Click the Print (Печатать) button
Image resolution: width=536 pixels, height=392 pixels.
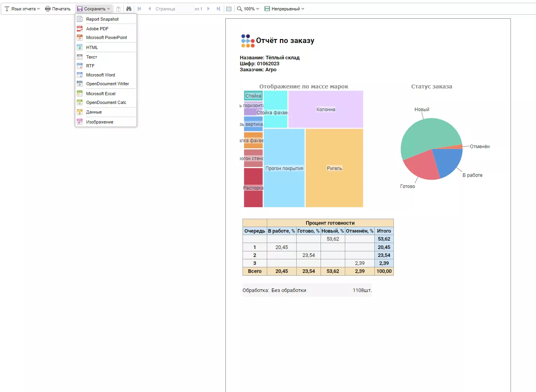coord(58,9)
